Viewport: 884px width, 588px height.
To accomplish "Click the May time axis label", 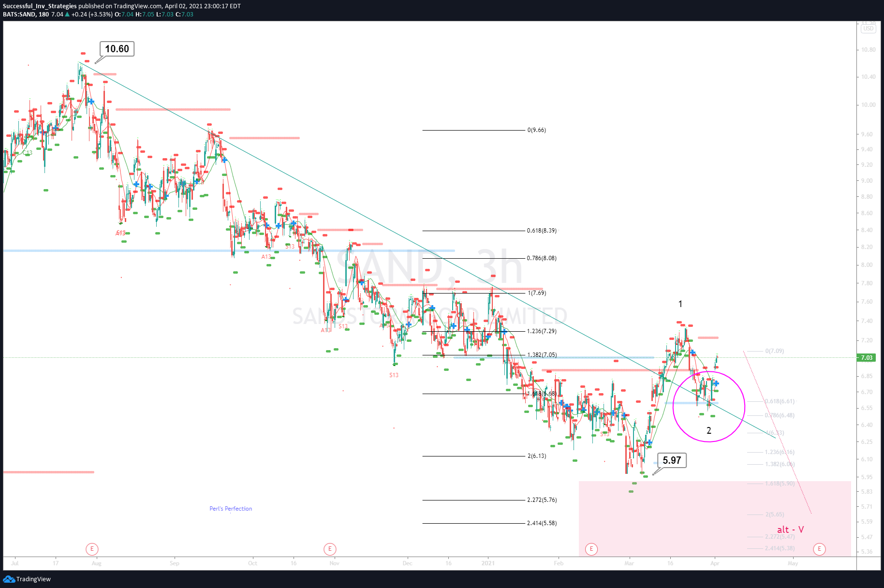I will (793, 563).
